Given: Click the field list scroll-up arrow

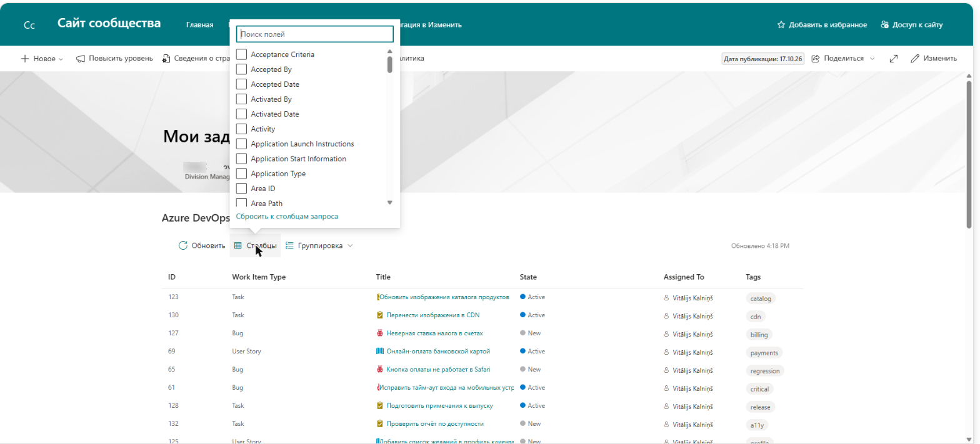Looking at the screenshot, I should (390, 51).
